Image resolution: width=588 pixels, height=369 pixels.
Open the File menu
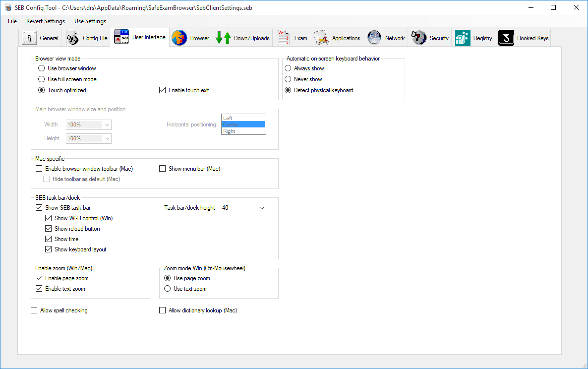click(x=12, y=21)
